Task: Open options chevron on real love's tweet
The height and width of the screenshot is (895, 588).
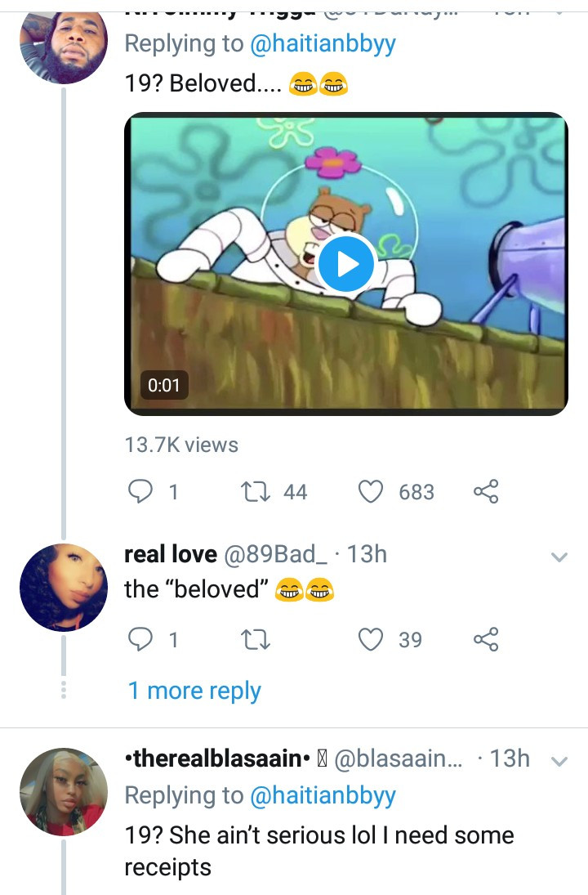Action: pos(559,557)
